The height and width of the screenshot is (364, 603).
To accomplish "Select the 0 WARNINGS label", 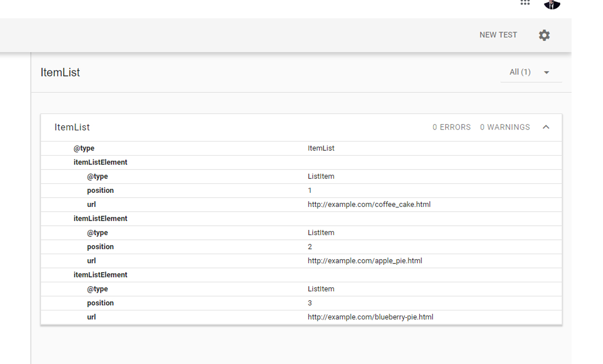I will point(505,127).
